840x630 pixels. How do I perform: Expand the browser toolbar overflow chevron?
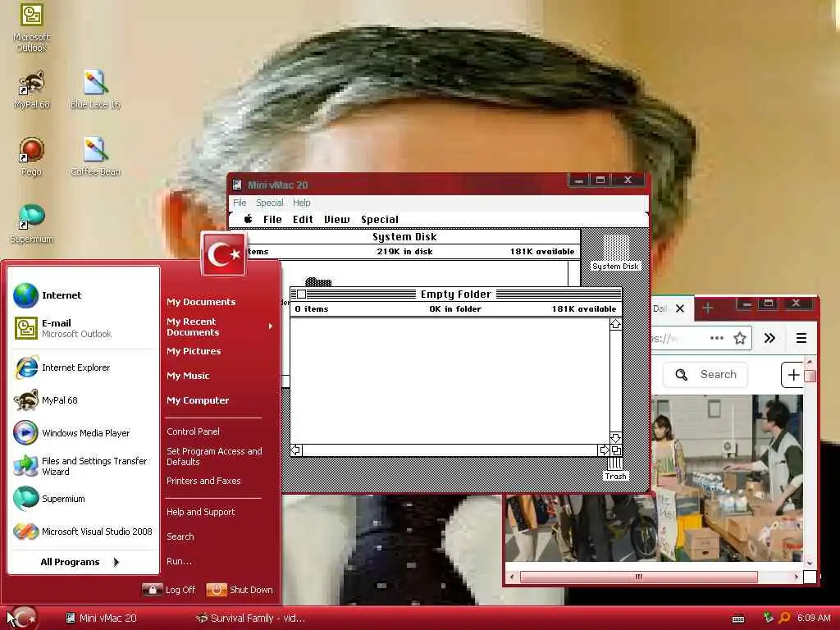click(x=769, y=338)
